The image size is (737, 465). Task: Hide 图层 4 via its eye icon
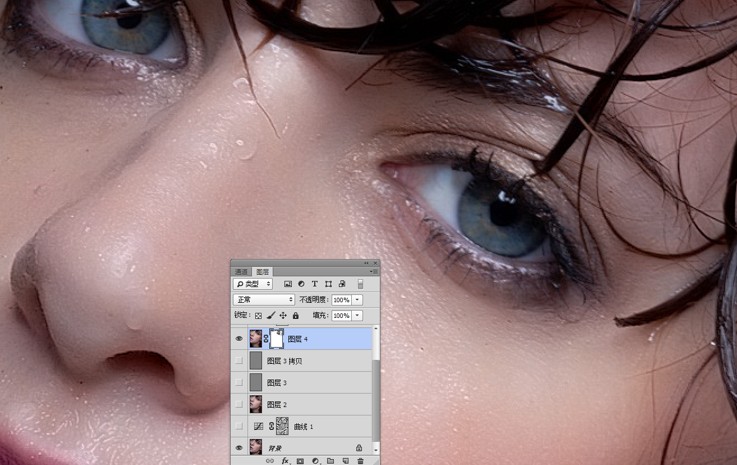point(239,339)
